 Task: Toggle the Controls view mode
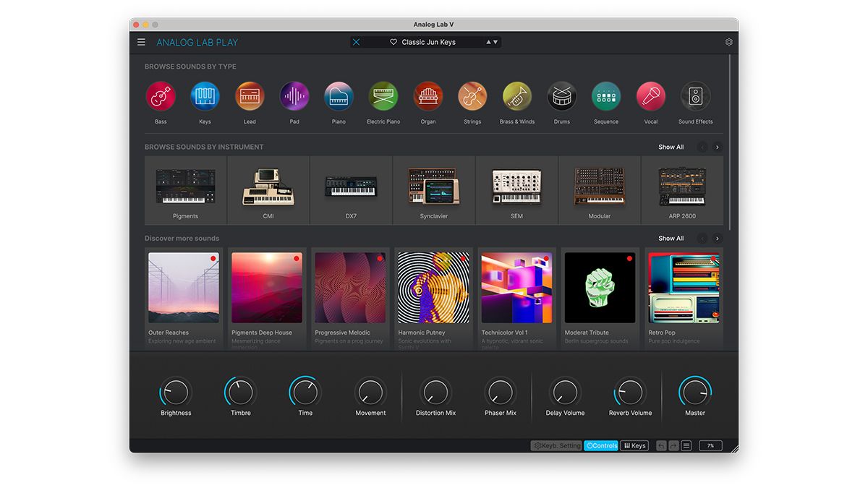coord(601,445)
